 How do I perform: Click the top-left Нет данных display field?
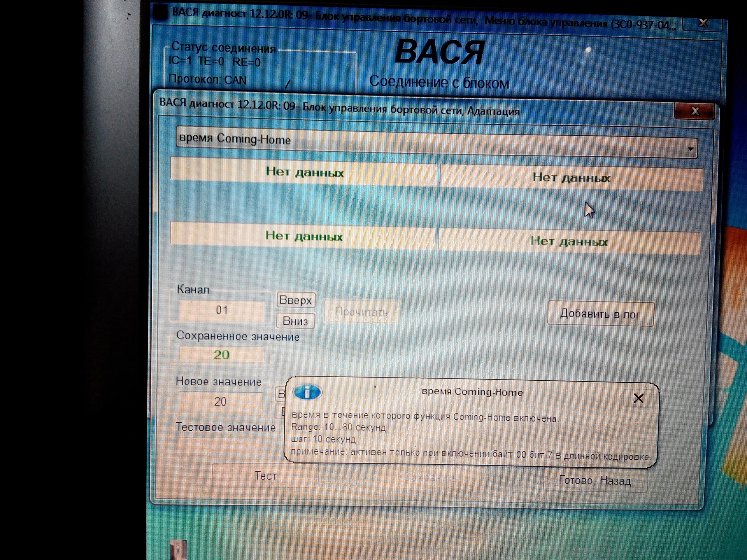coord(304,172)
